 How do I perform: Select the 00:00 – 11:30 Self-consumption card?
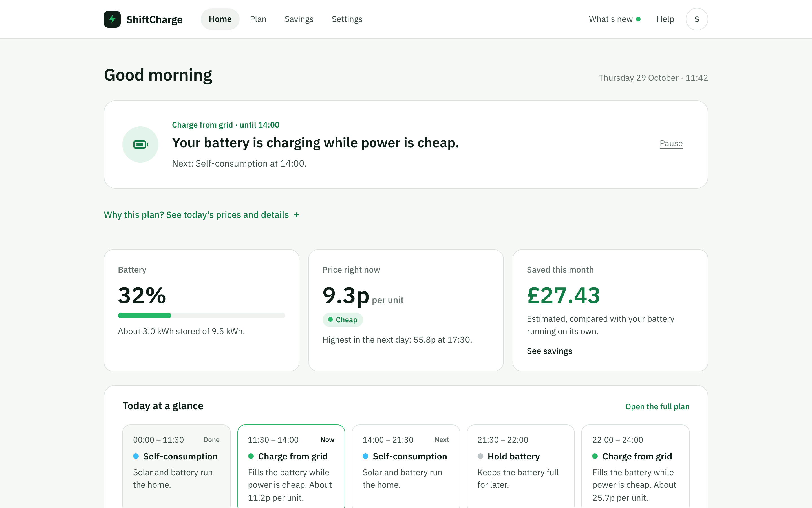coord(176,466)
